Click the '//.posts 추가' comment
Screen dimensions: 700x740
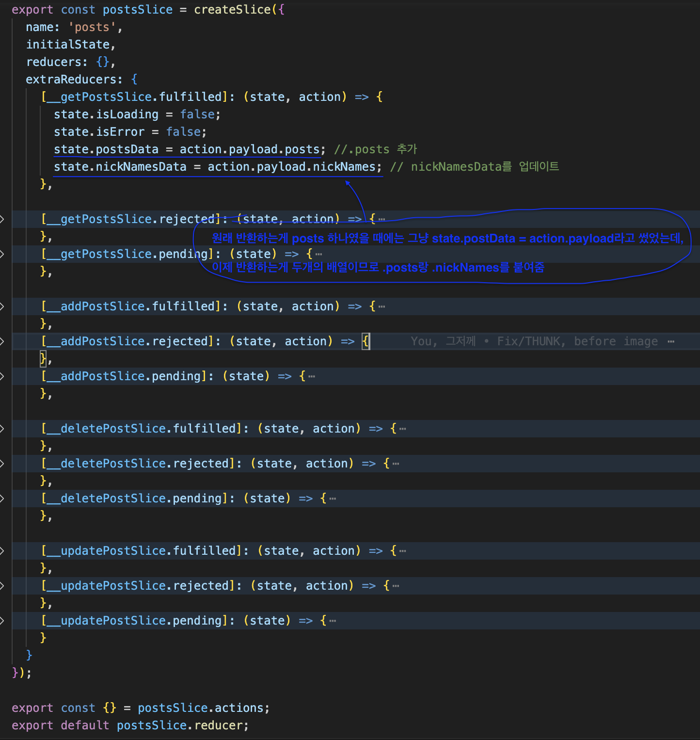coord(376,149)
